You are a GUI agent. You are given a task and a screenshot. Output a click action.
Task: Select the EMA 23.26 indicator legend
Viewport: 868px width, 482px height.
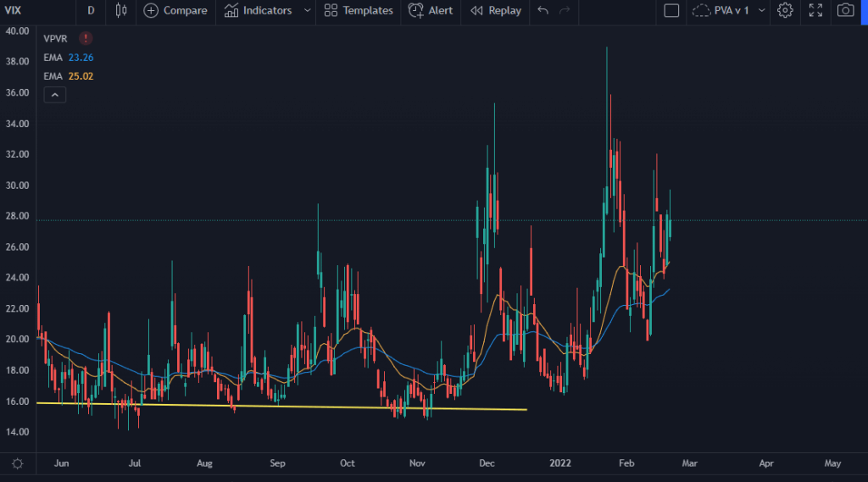click(69, 58)
